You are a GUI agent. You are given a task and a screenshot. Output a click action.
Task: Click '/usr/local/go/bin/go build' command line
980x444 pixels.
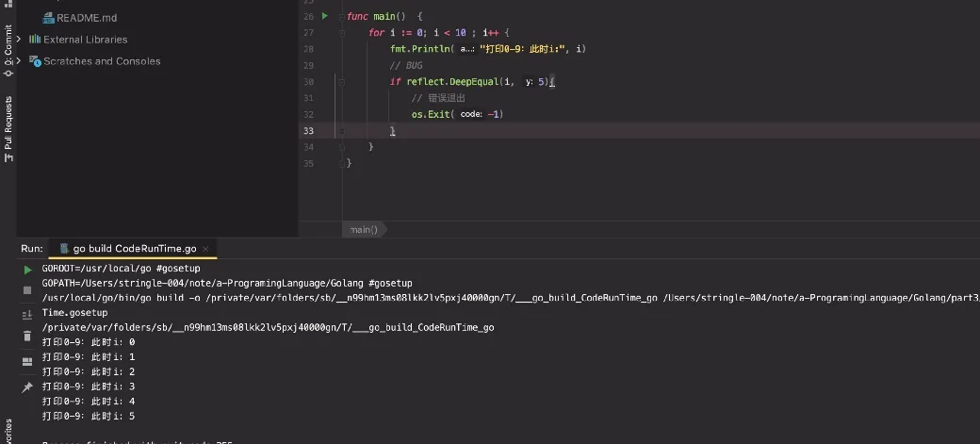pos(510,298)
